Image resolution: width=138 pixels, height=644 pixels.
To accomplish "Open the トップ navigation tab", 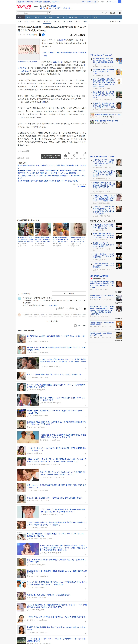I will coord(20,17).
